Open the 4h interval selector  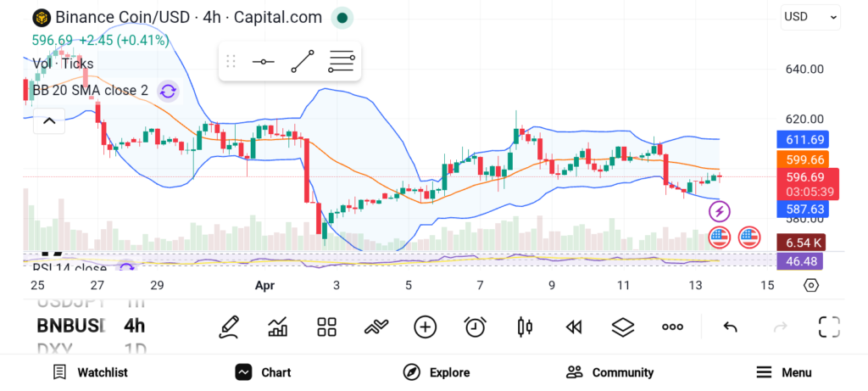pyautogui.click(x=134, y=326)
